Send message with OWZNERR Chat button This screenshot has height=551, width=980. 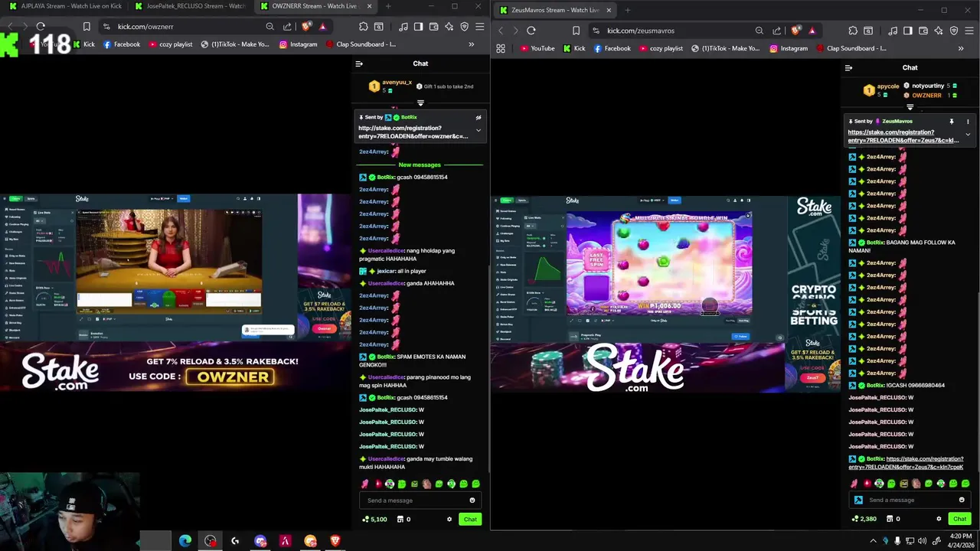(x=470, y=520)
